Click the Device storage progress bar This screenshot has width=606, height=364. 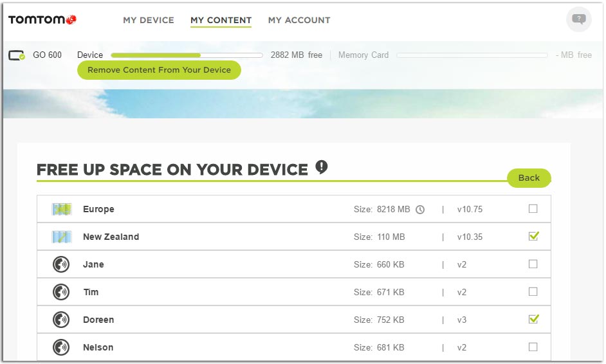click(187, 55)
